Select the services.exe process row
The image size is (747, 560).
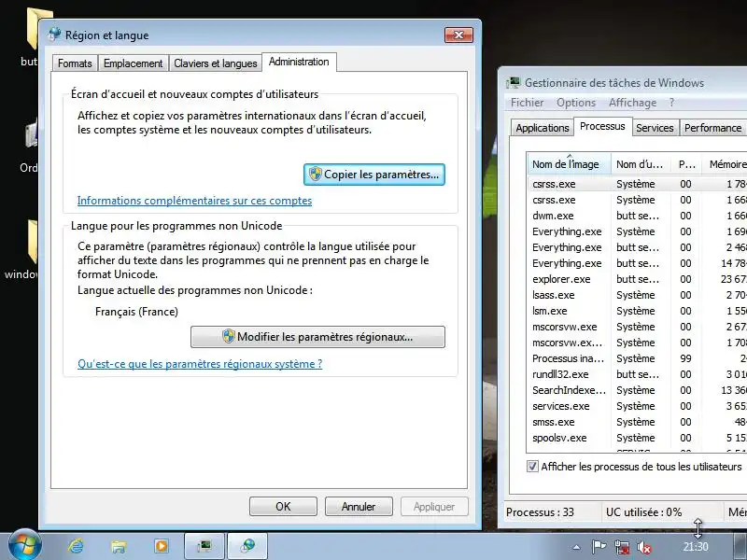[637, 406]
